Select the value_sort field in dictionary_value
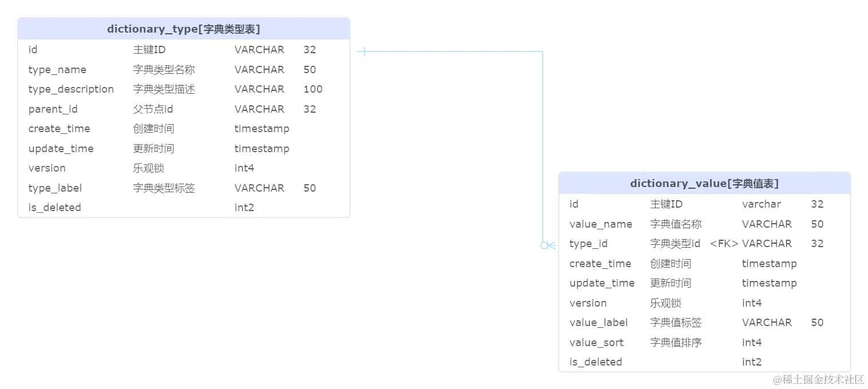This screenshot has height=389, width=868. tap(630, 342)
